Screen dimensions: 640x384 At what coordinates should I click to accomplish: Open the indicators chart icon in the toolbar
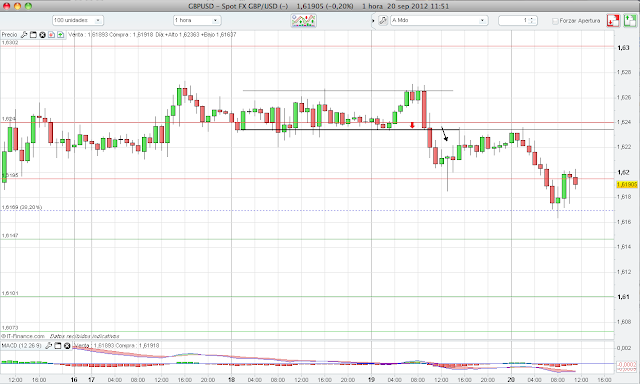[x=304, y=20]
